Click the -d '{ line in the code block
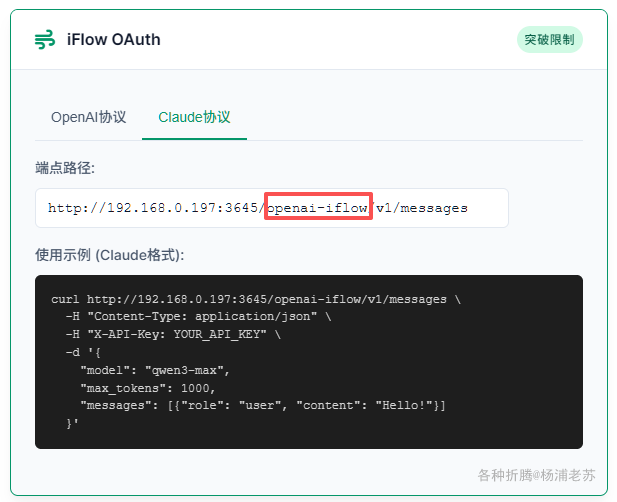The height and width of the screenshot is (502, 617). [x=83, y=352]
